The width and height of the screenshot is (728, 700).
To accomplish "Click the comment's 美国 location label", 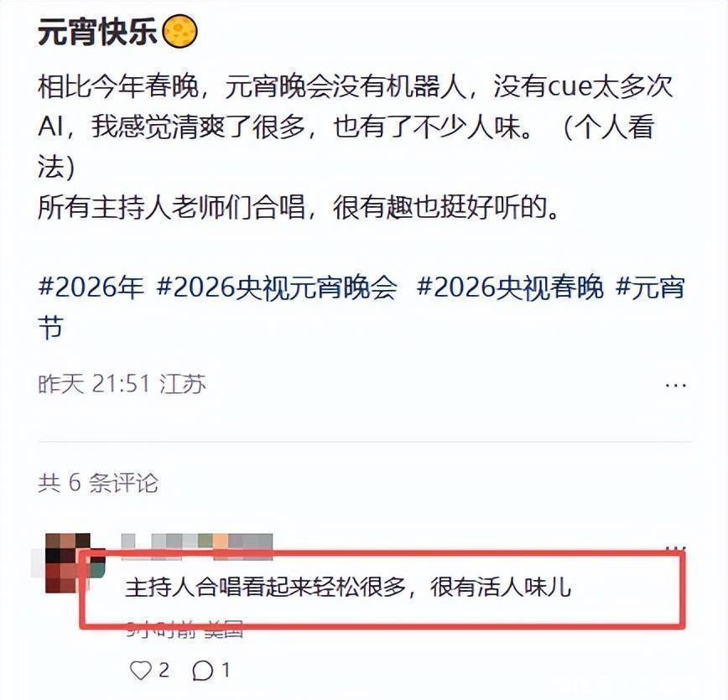I will click(x=224, y=630).
